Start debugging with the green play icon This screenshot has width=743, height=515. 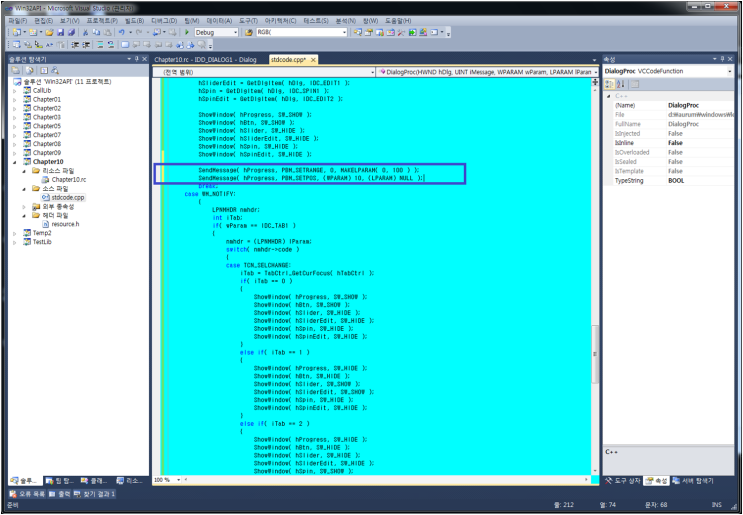[x=187, y=32]
